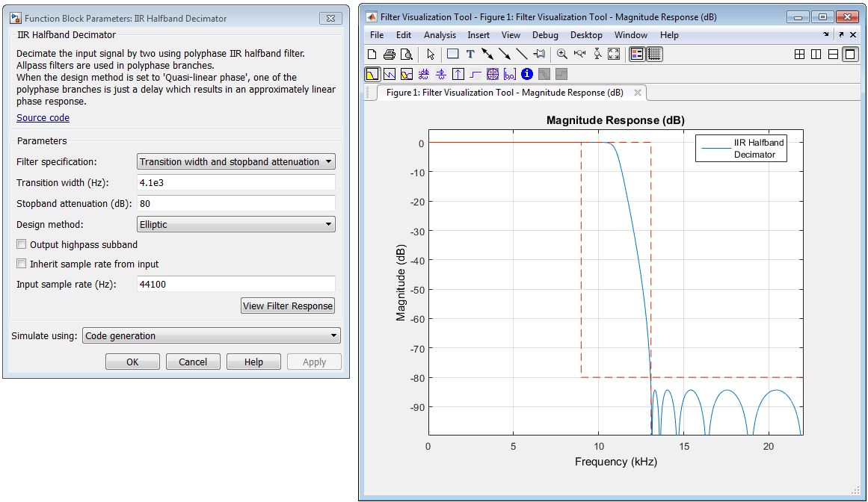The height and width of the screenshot is (502, 868).
Task: Show Filter Information (blue i icon)
Action: pyautogui.click(x=527, y=74)
